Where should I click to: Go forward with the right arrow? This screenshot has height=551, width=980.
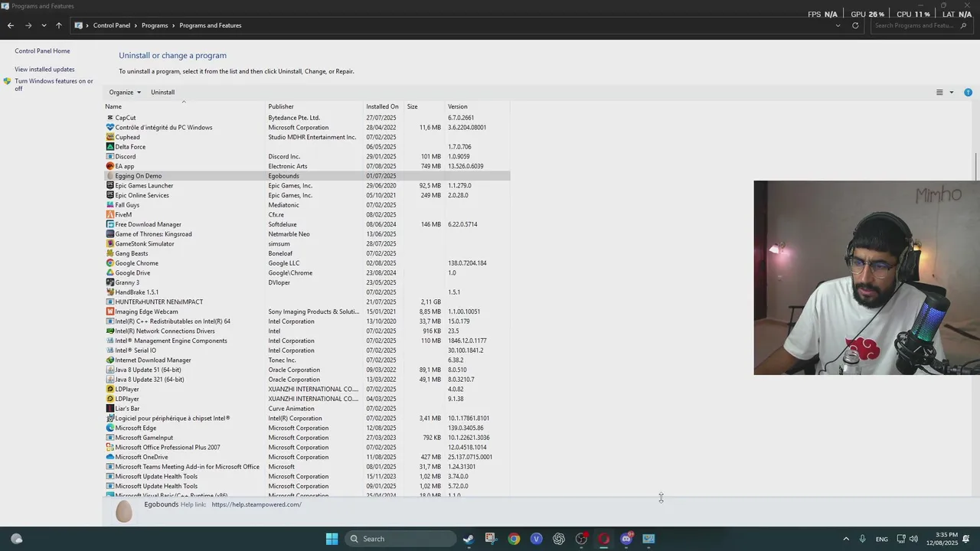(x=28, y=25)
